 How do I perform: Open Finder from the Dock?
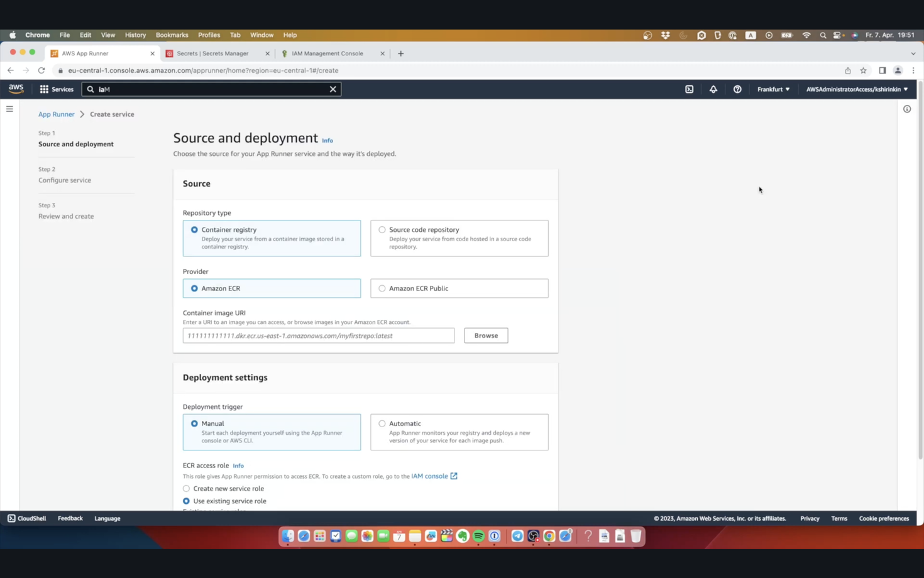click(x=288, y=536)
